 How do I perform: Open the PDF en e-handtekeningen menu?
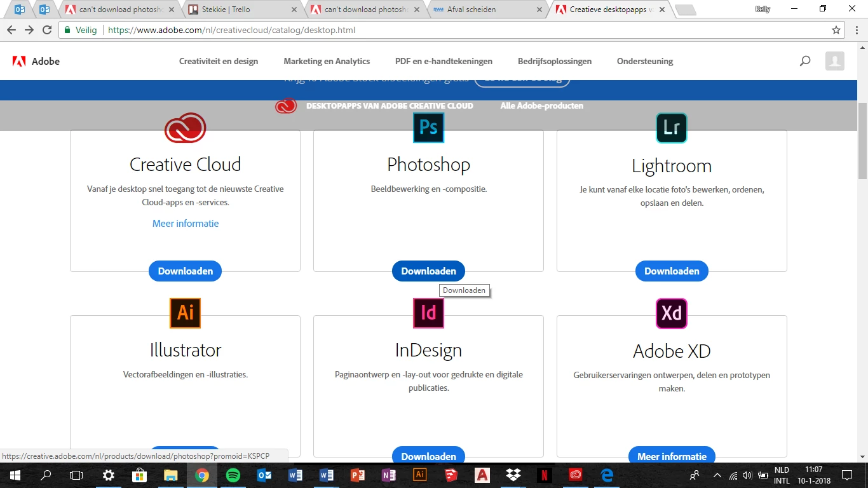[444, 61]
